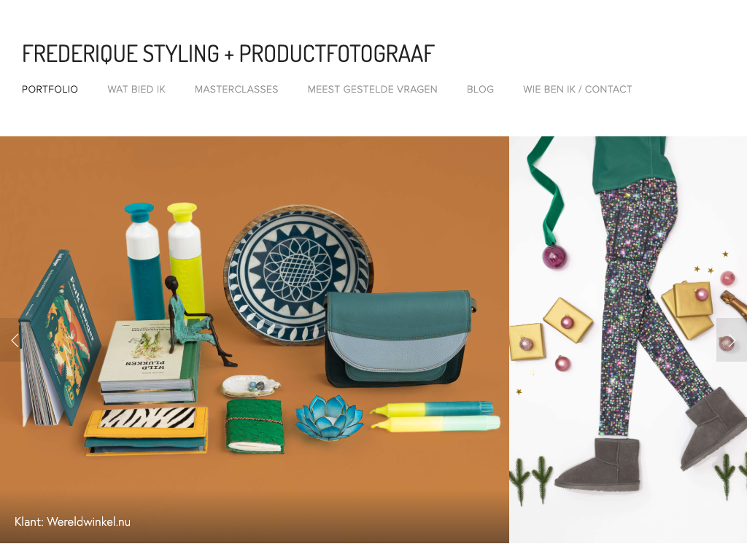The image size is (747, 560).
Task: Click the Klant: Wereldwinkel.nu caption
Action: point(72,521)
